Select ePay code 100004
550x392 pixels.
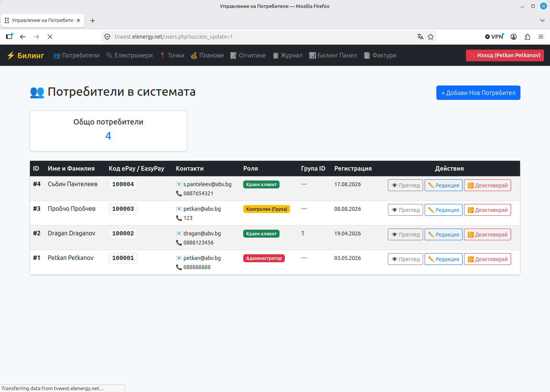click(123, 184)
